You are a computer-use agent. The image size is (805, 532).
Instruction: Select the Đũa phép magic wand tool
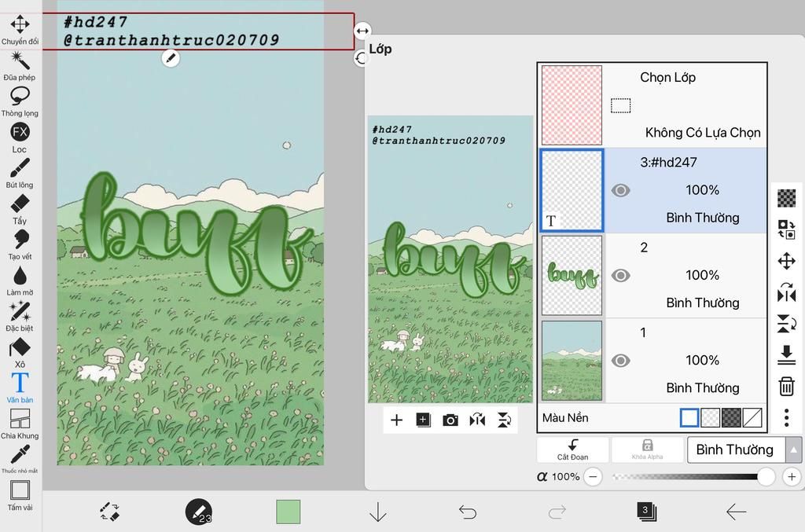[20, 66]
